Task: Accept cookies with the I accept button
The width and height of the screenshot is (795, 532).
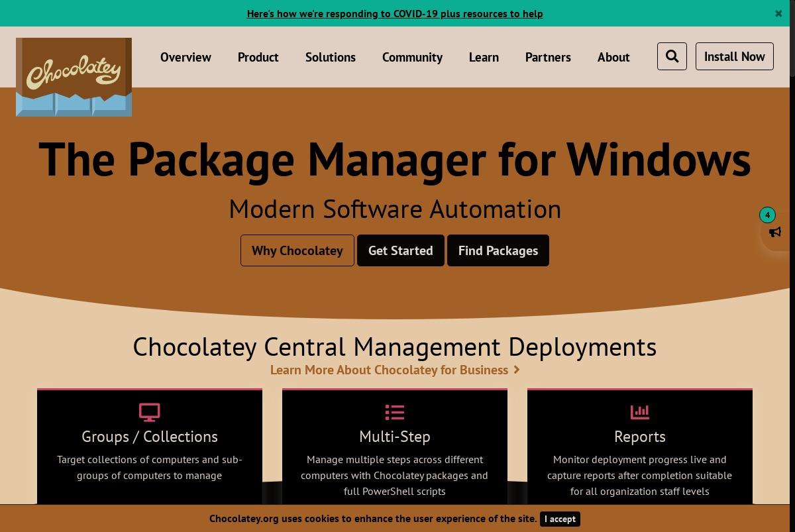Action: pyautogui.click(x=560, y=519)
